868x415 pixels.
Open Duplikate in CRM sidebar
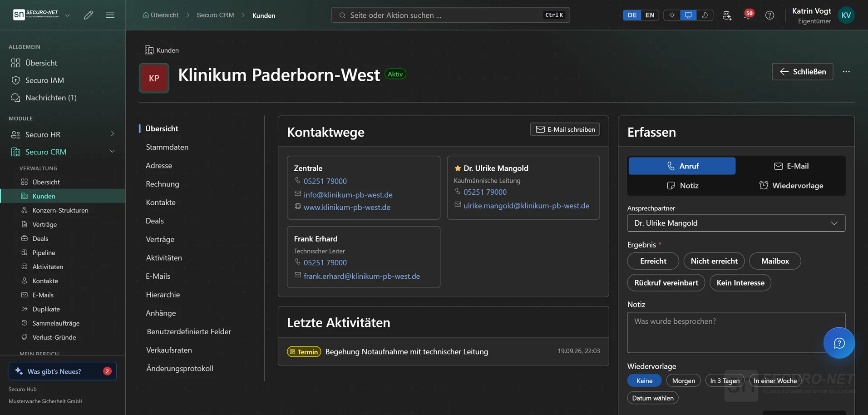coord(46,309)
